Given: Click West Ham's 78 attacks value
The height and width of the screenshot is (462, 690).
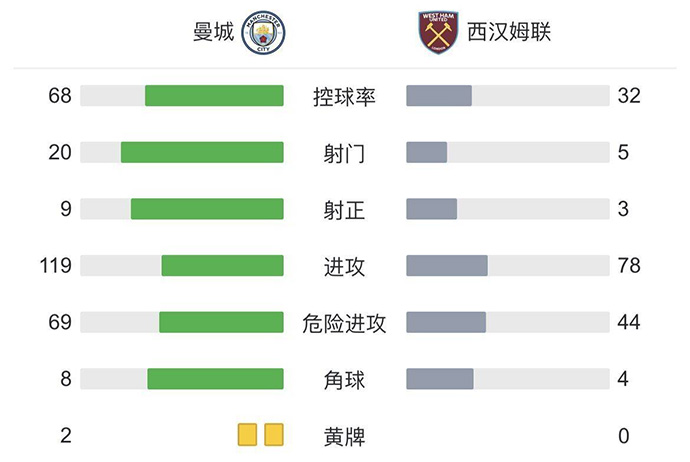Looking at the screenshot, I should (629, 266).
